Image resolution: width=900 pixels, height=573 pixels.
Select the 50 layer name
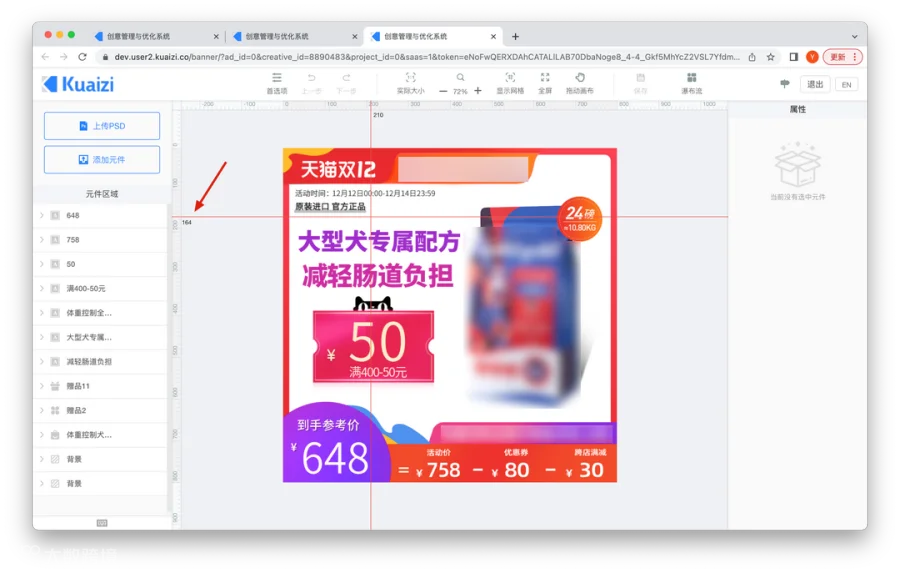[71, 264]
